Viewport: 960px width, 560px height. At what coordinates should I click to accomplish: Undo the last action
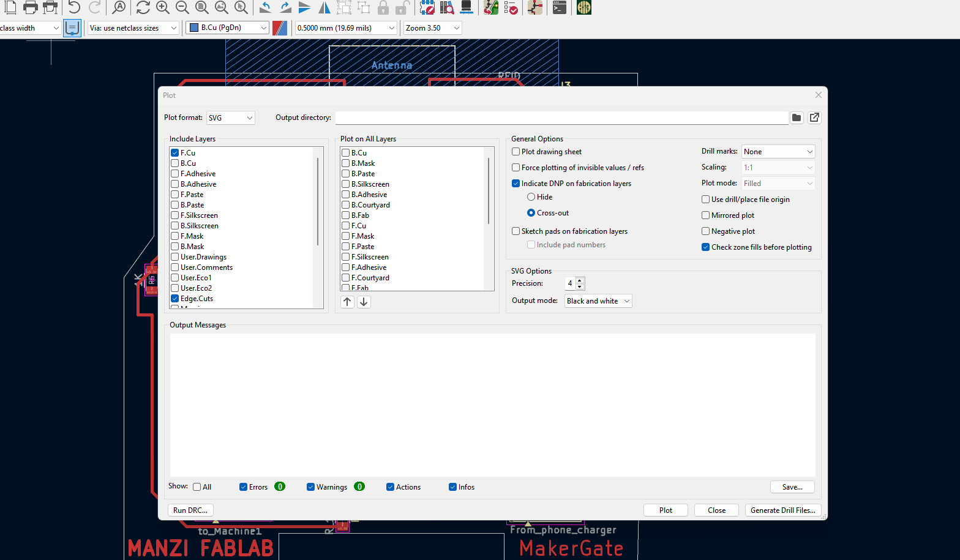pyautogui.click(x=74, y=7)
